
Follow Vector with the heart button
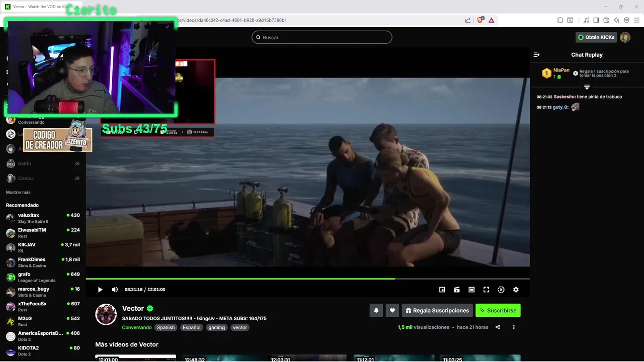[392, 311]
